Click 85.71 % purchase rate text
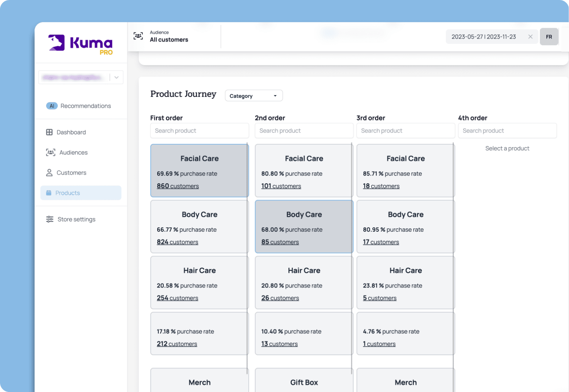This screenshot has width=569, height=392. 392,173
